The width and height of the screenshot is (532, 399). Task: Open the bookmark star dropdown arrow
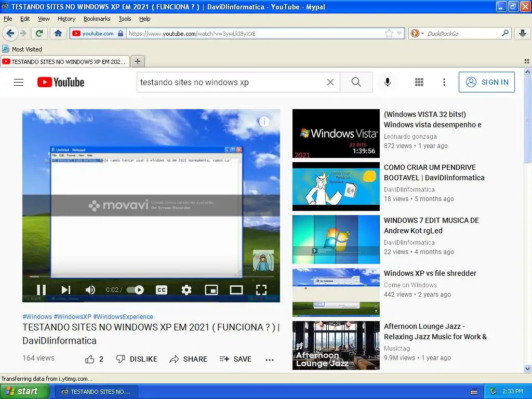(x=400, y=33)
